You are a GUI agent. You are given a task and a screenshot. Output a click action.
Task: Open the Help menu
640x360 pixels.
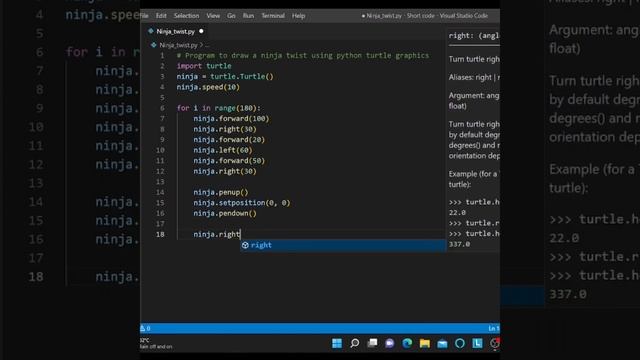point(298,16)
